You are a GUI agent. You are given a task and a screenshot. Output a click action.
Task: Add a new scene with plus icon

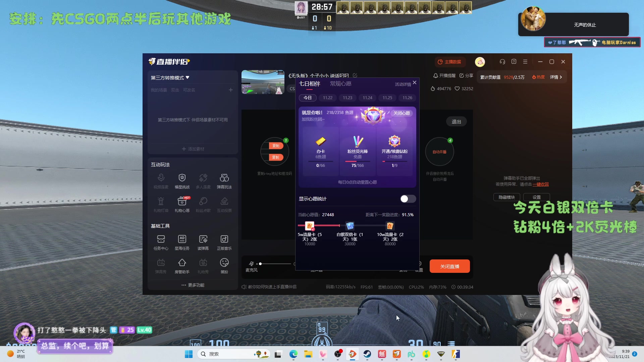231,90
